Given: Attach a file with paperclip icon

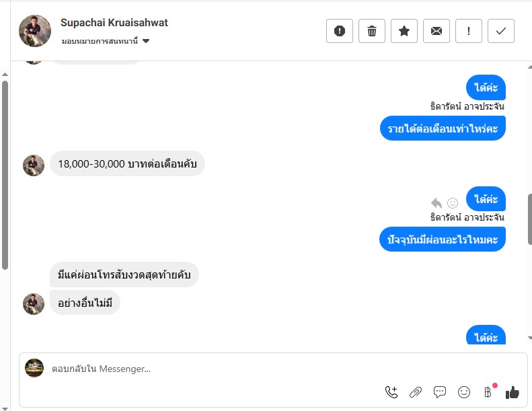Looking at the screenshot, I should 416,392.
